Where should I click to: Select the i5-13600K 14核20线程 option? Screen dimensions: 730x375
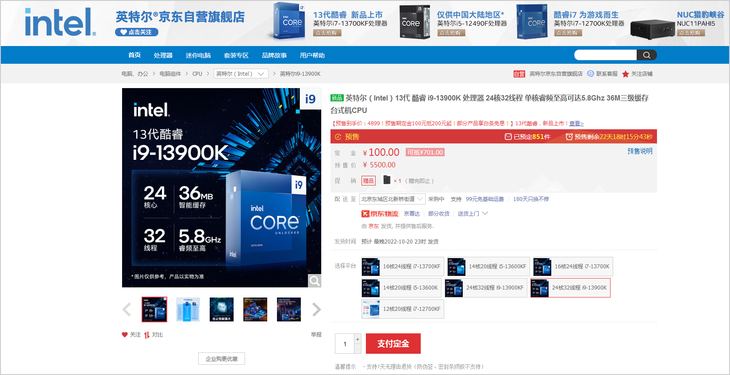(402, 288)
